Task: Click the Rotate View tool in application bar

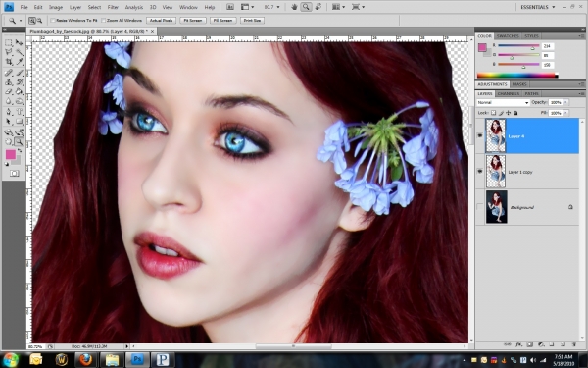Action: click(x=318, y=7)
